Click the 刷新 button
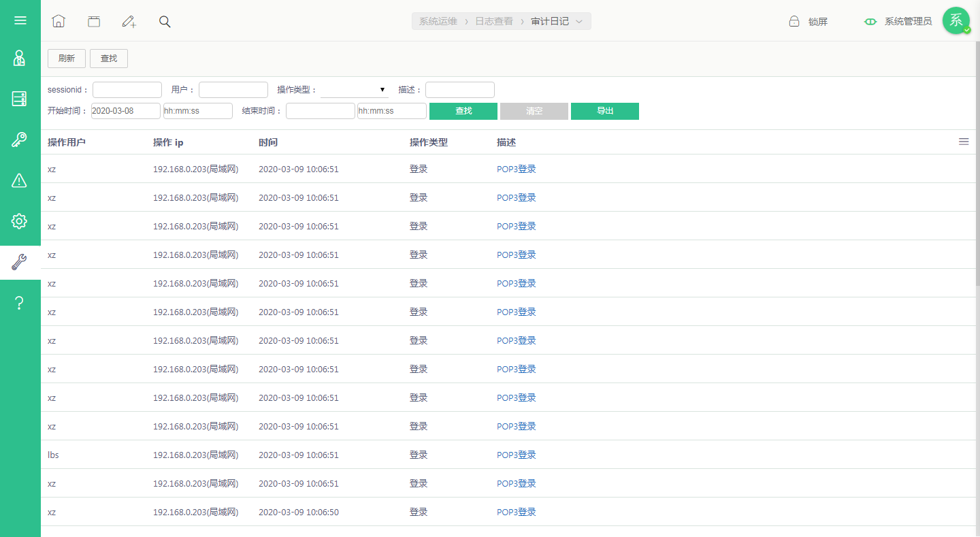This screenshot has height=537, width=980. click(67, 59)
